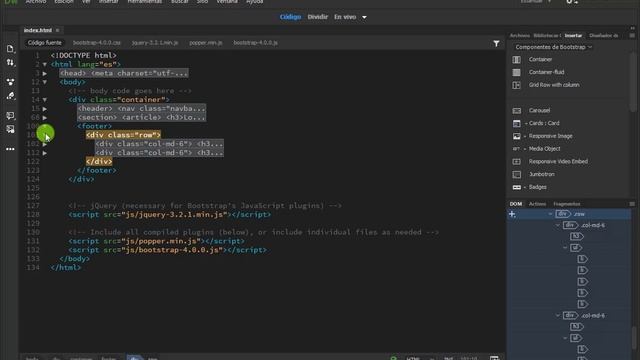Click the Badges component icon

coord(516,187)
